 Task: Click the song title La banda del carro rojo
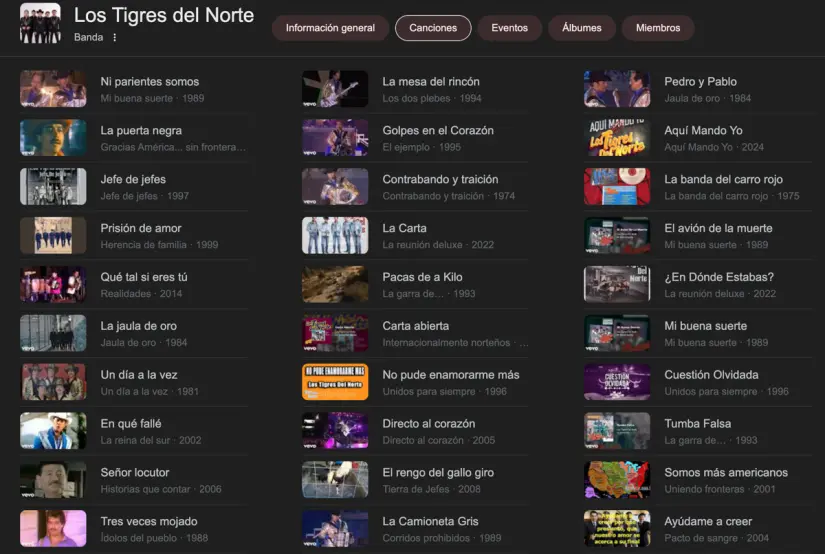(723, 179)
